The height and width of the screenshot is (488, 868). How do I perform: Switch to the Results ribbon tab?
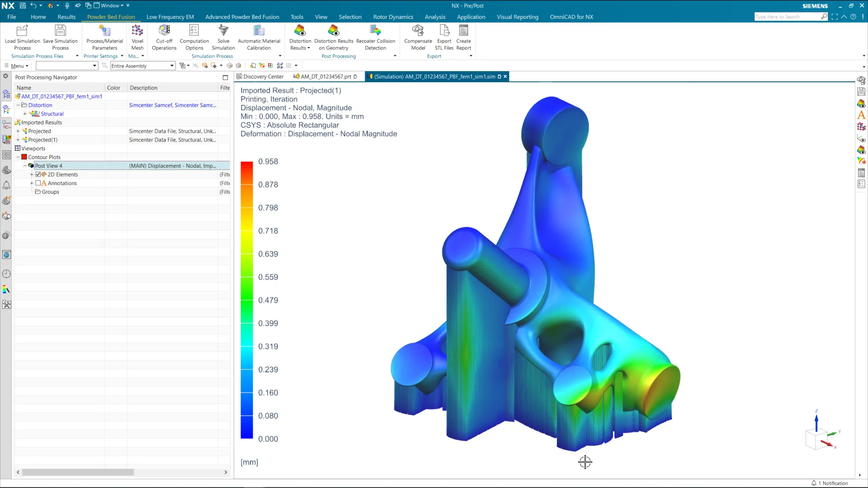[66, 17]
